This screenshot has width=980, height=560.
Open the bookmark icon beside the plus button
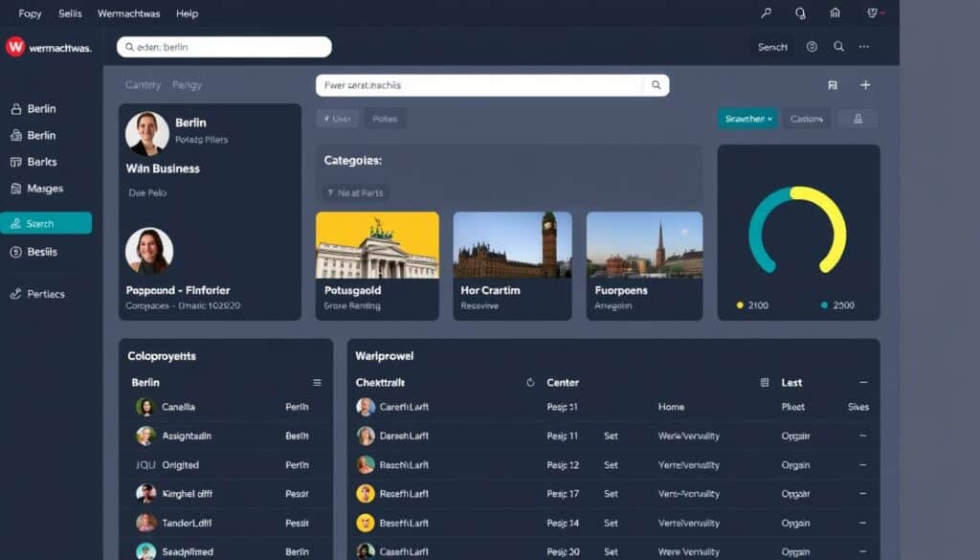click(834, 84)
